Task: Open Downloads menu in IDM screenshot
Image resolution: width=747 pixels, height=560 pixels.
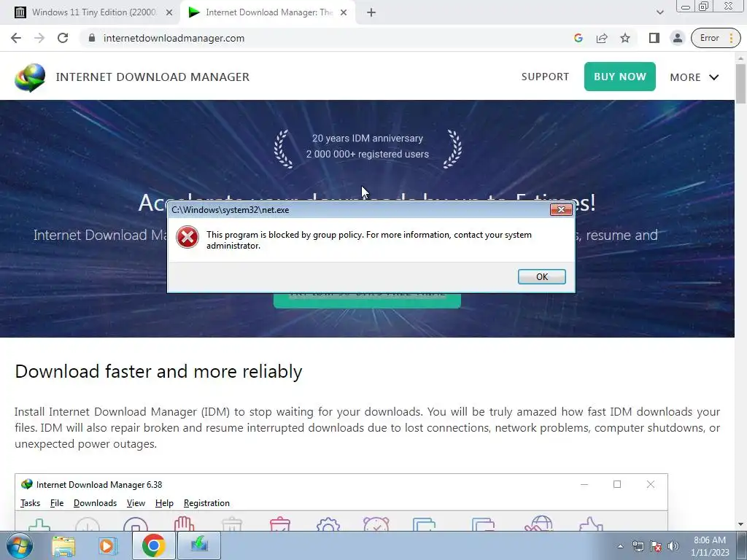Action: pos(95,503)
